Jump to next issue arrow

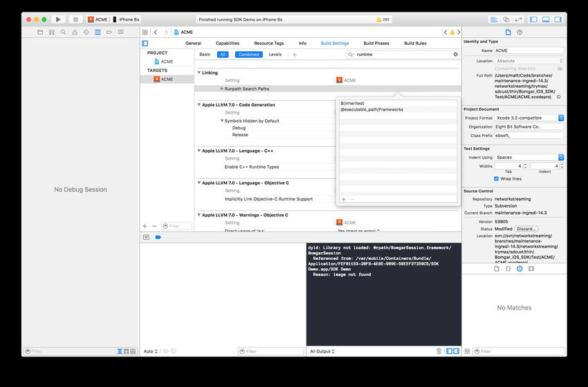[459, 32]
